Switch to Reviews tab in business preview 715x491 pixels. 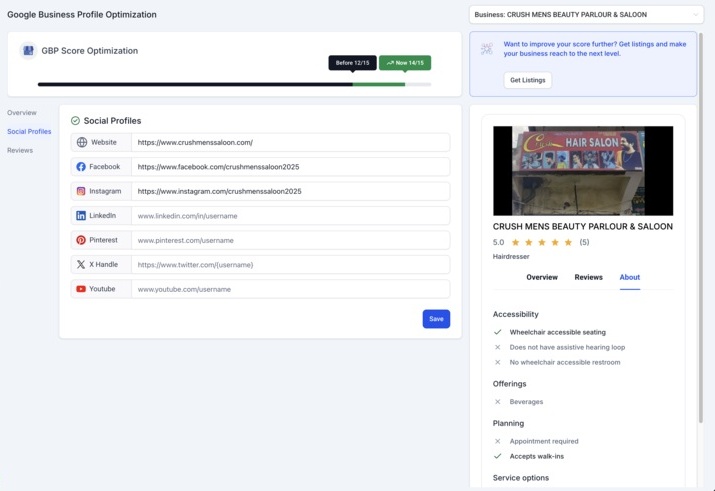coord(588,277)
